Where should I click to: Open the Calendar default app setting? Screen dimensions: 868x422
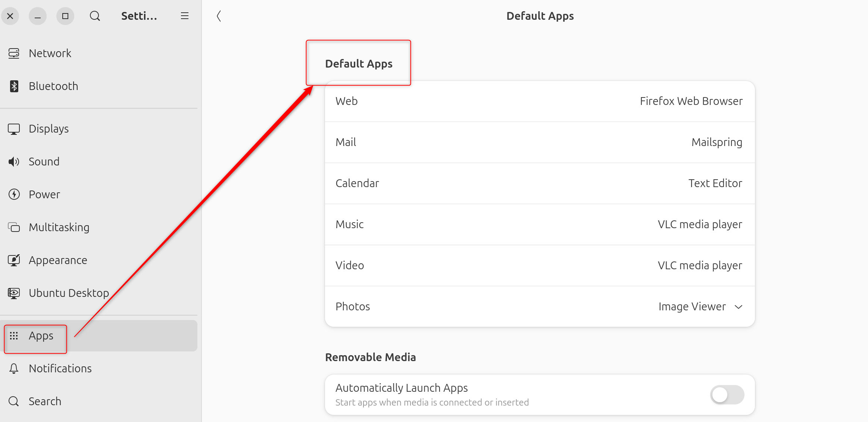pos(540,183)
